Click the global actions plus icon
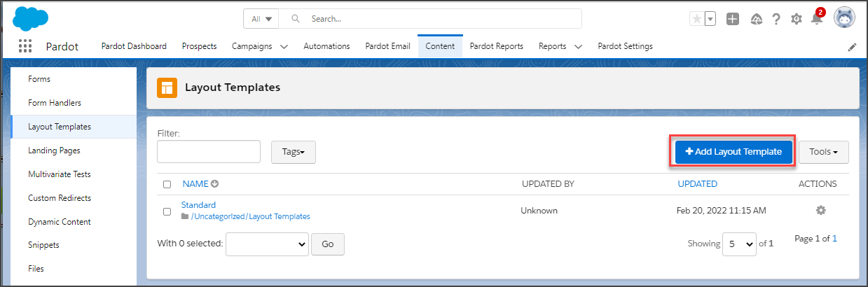 coord(733,20)
